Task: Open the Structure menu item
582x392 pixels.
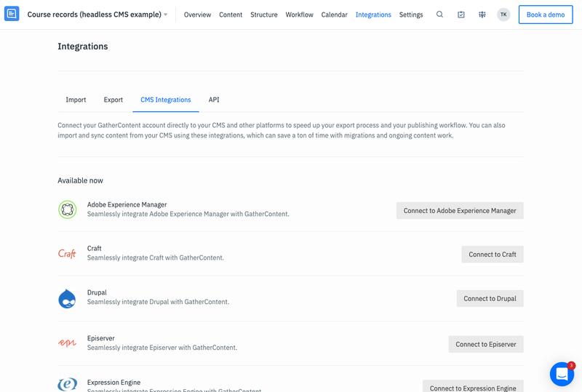Action: [264, 15]
